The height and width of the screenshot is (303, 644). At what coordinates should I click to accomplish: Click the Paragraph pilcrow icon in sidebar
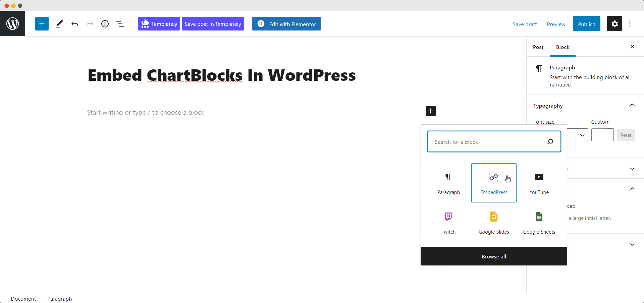pyautogui.click(x=539, y=68)
